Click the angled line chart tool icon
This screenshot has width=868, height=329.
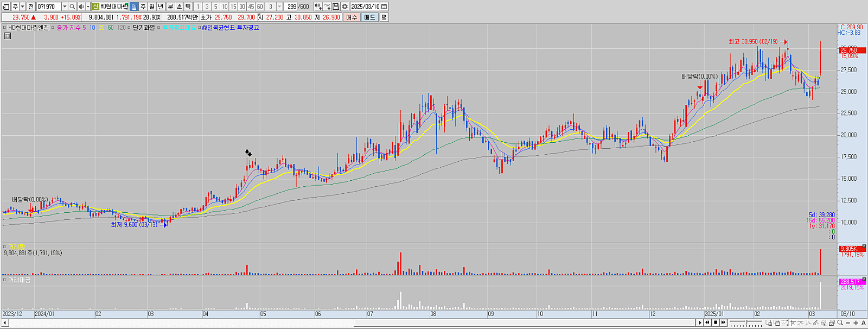816,322
